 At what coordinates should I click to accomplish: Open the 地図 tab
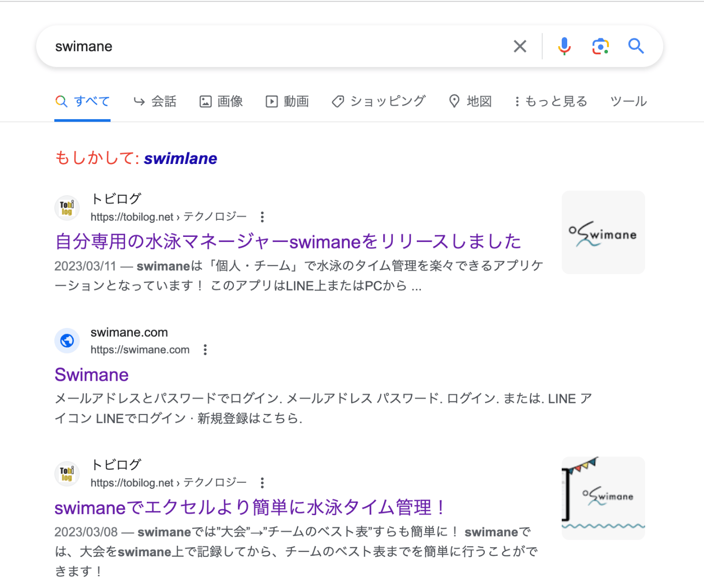point(470,102)
